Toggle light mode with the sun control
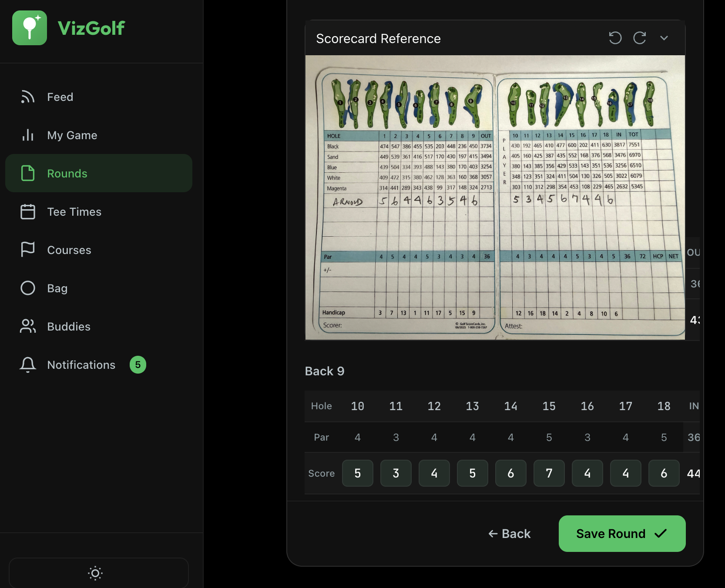Viewport: 725px width, 588px height. click(95, 573)
